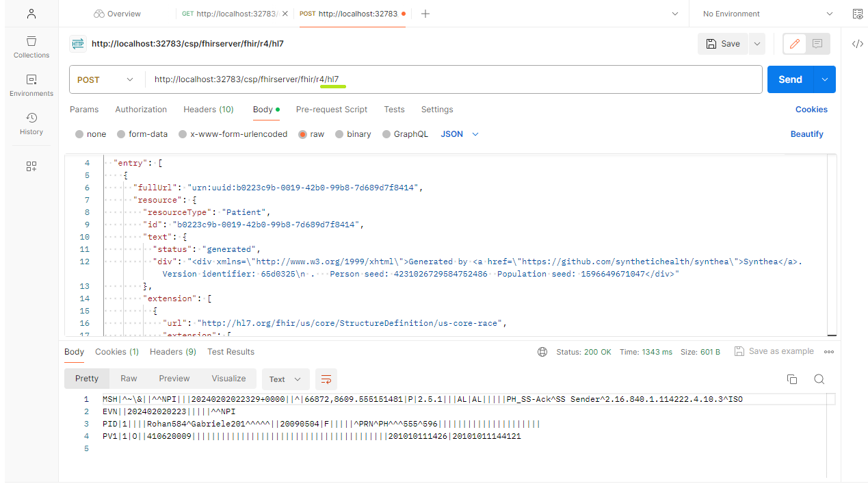Open the Collections sidebar panel

pos(31,47)
